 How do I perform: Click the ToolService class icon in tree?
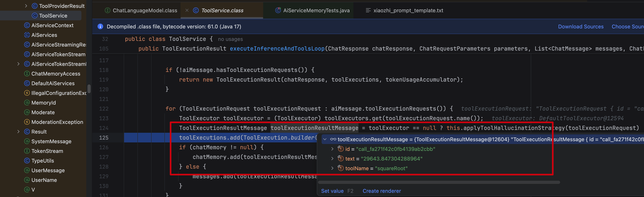[35, 16]
